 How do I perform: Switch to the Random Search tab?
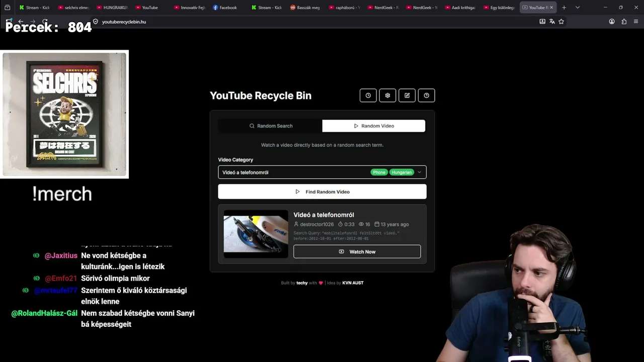[271, 126]
